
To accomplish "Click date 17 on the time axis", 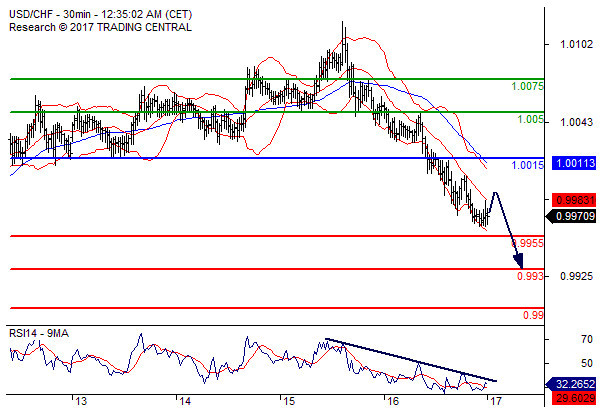I will coord(496,401).
